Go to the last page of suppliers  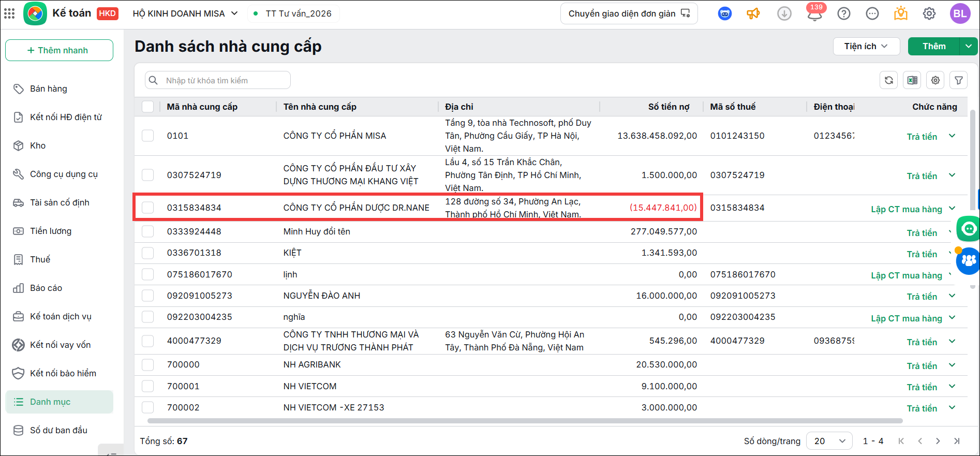pyautogui.click(x=957, y=441)
